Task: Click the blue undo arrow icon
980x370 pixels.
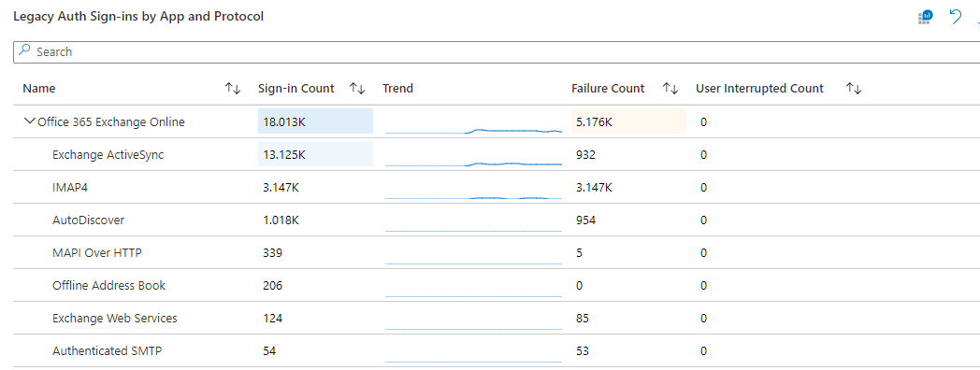Action: (x=955, y=17)
